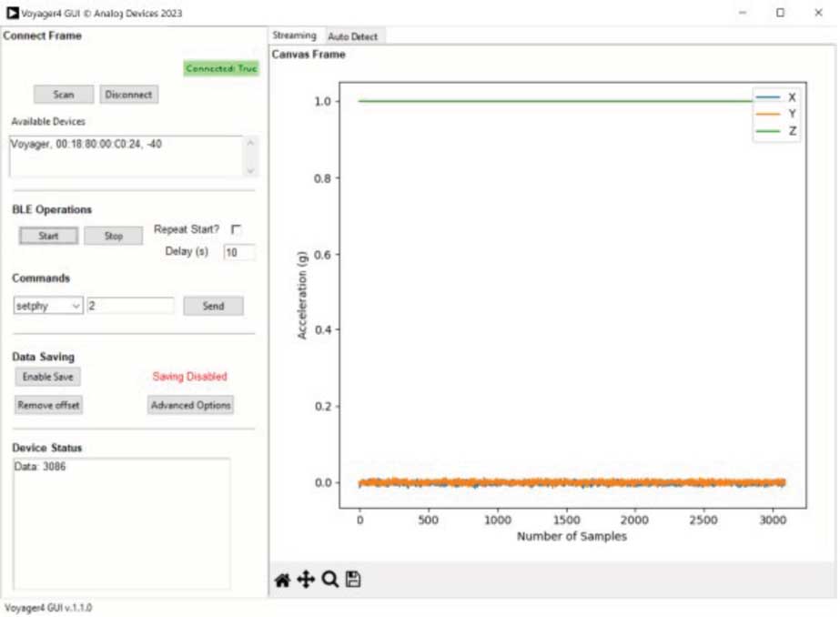Open Advanced Options

click(x=190, y=405)
